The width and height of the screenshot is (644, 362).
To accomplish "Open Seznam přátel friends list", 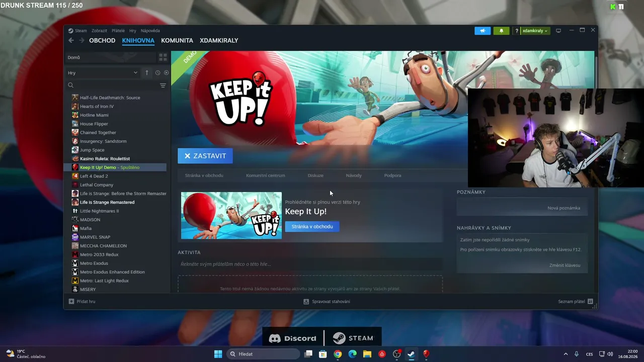I will point(576,302).
